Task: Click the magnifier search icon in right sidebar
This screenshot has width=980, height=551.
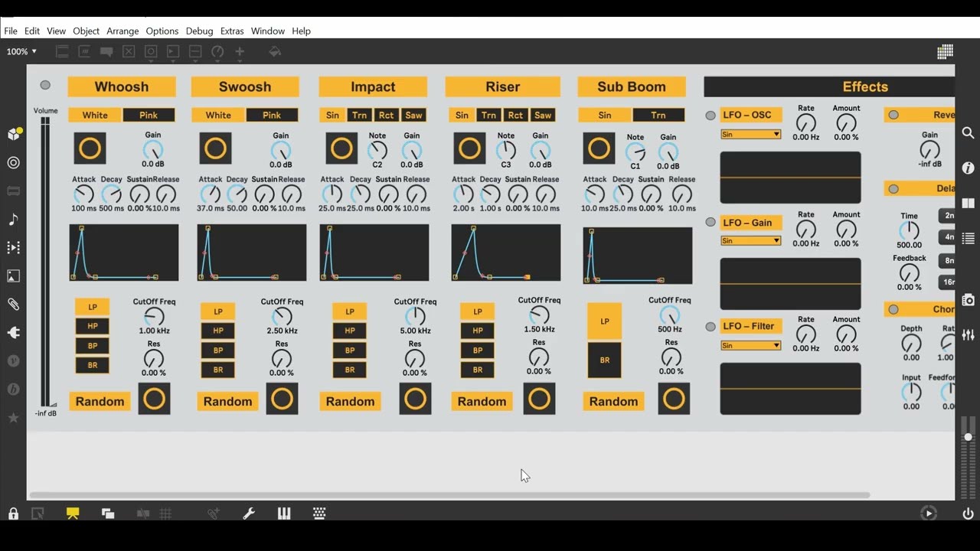Action: [968, 133]
